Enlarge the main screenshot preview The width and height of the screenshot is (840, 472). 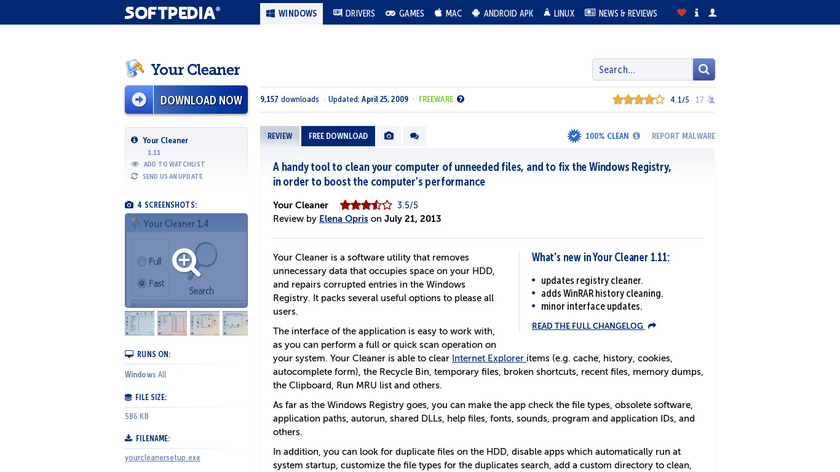[x=186, y=260]
